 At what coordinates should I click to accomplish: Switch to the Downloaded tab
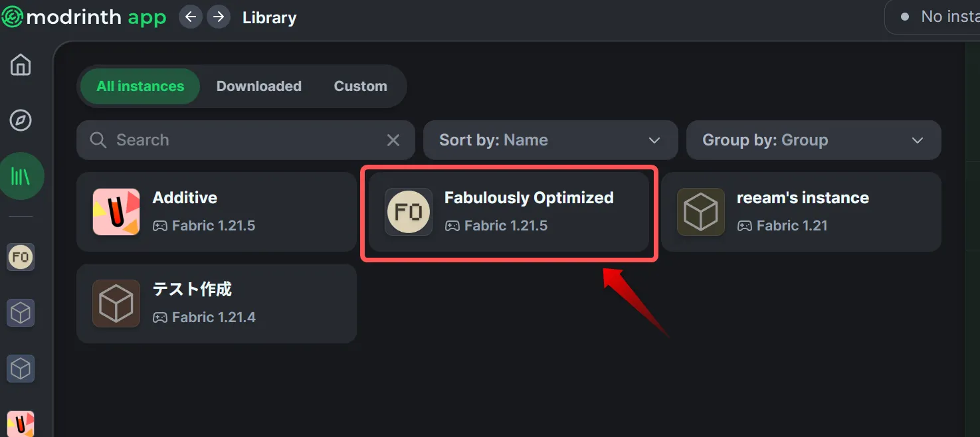[x=258, y=86]
